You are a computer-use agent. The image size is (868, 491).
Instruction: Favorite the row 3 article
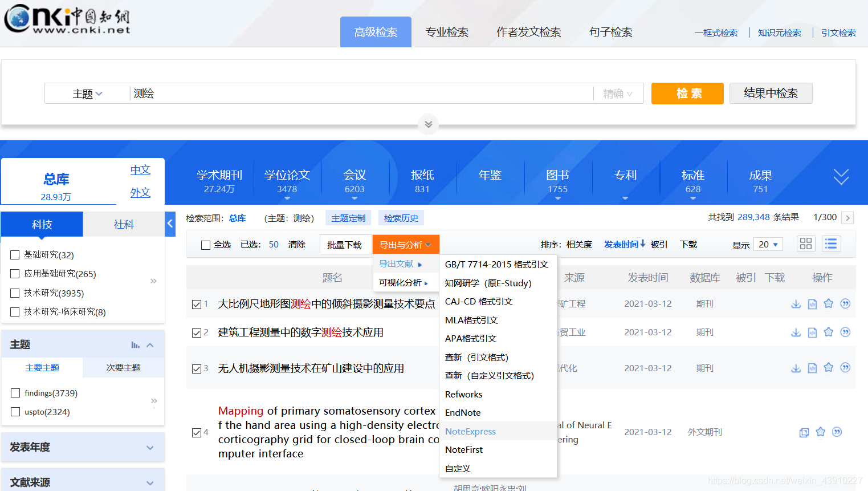pyautogui.click(x=829, y=368)
